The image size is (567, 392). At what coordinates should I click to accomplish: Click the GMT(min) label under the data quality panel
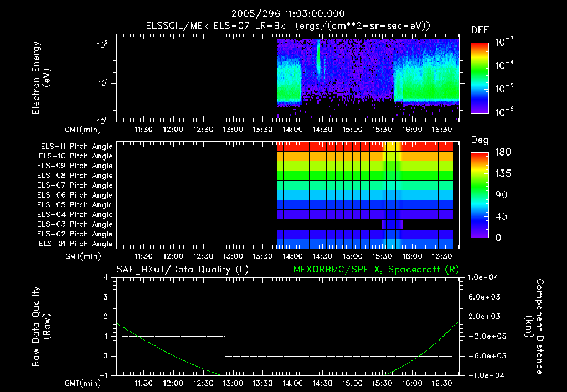pyautogui.click(x=83, y=383)
